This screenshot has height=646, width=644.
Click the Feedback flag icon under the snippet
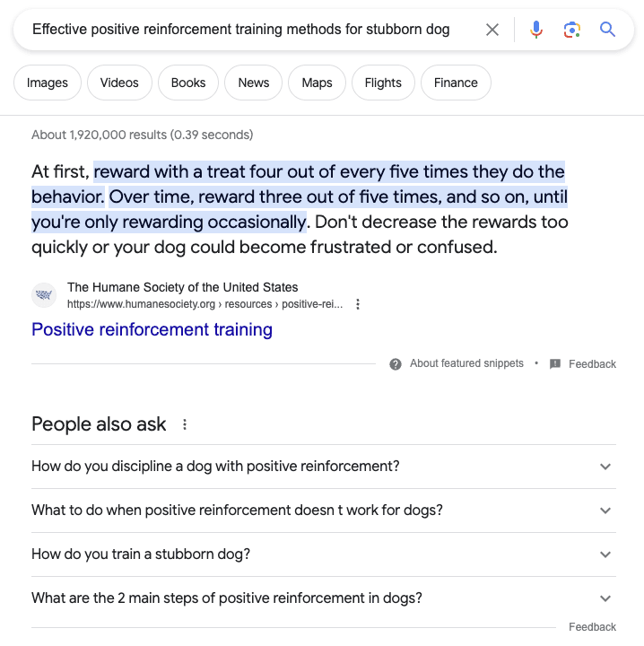coord(555,364)
